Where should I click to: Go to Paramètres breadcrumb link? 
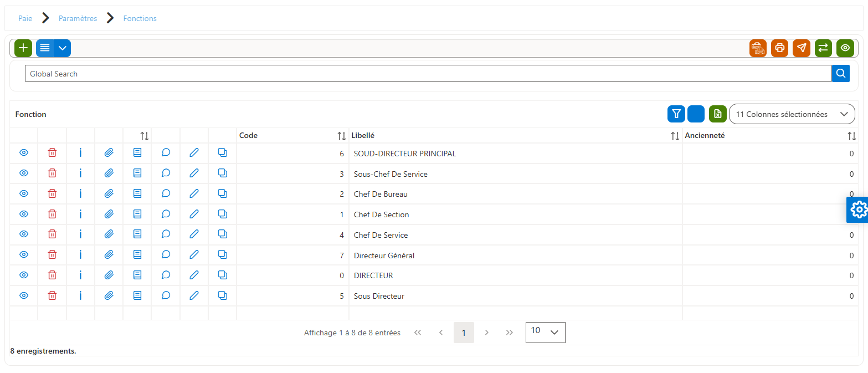coord(78,18)
